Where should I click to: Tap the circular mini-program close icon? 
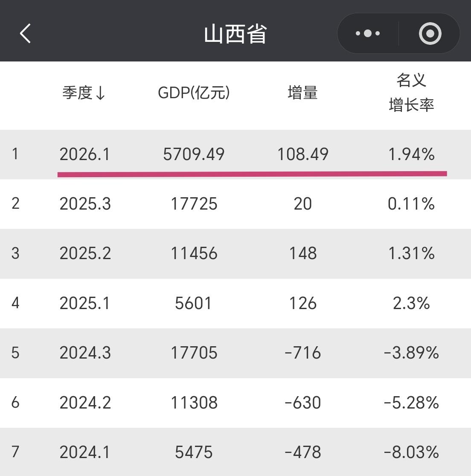430,33
